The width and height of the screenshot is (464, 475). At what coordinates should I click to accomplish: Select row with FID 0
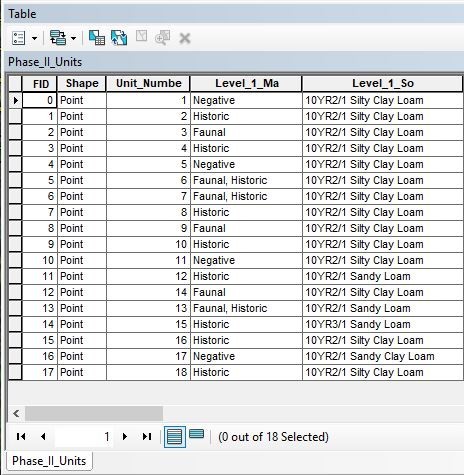(15, 100)
